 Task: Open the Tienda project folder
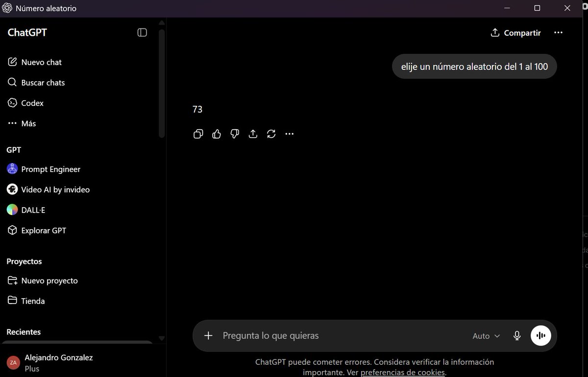click(x=33, y=301)
